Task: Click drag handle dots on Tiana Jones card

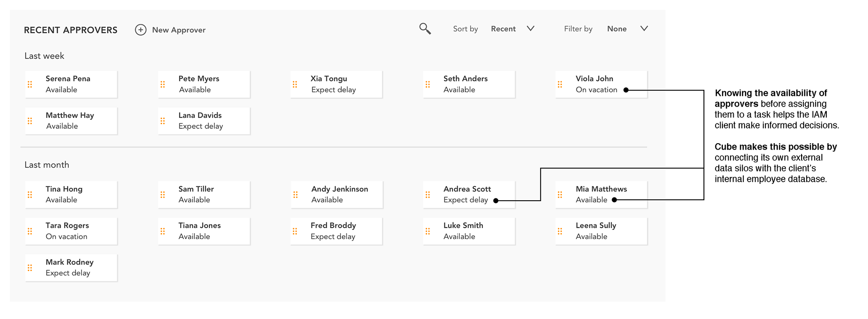Action: [163, 231]
